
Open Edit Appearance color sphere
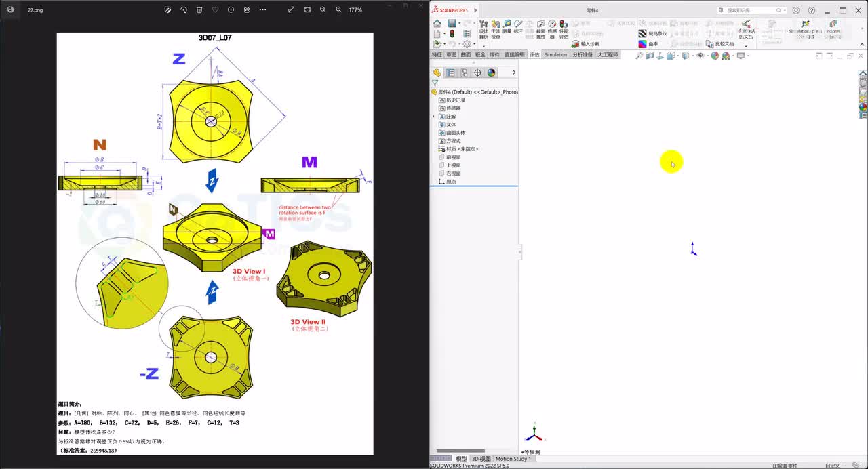pos(715,56)
